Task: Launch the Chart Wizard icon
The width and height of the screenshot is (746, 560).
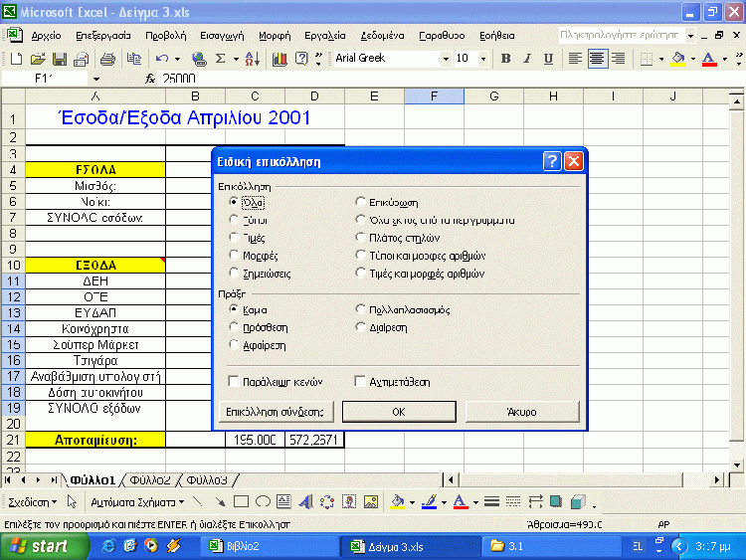Action: coord(280,59)
